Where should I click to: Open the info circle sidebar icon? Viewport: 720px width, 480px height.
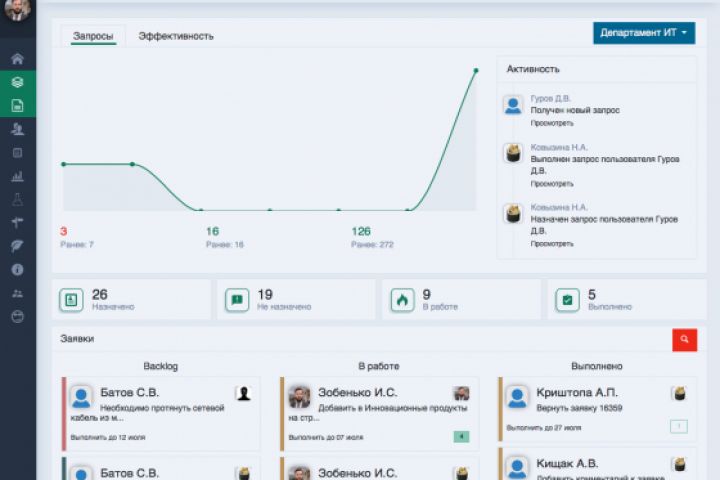tap(17, 270)
